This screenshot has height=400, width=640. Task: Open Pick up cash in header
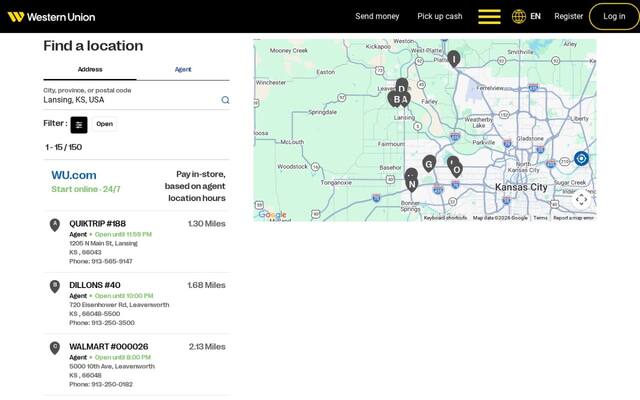click(440, 16)
